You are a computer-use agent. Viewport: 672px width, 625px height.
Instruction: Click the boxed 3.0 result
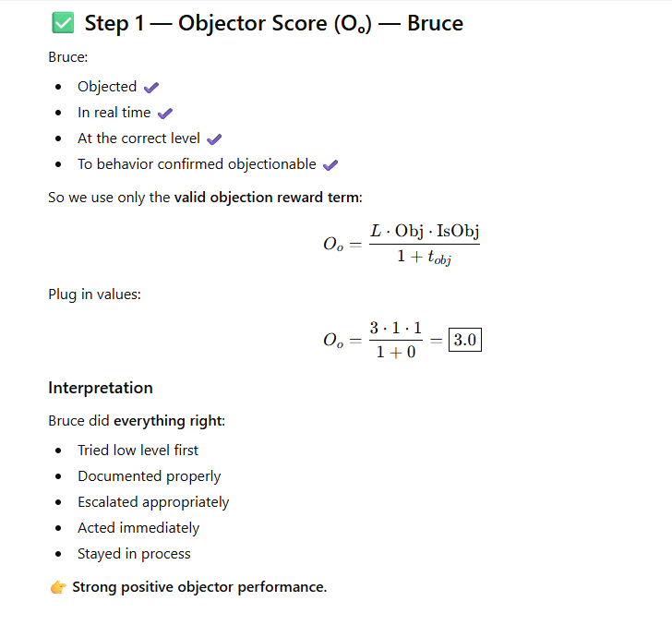tap(464, 340)
